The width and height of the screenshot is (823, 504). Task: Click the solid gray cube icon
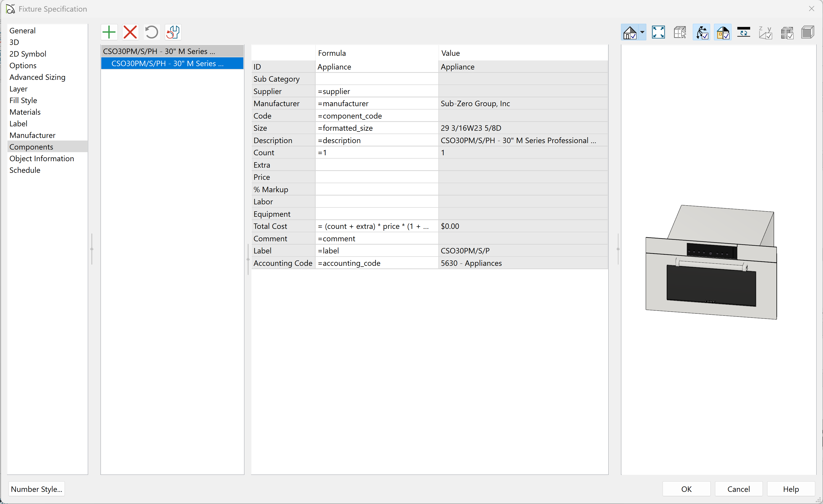pyautogui.click(x=808, y=32)
